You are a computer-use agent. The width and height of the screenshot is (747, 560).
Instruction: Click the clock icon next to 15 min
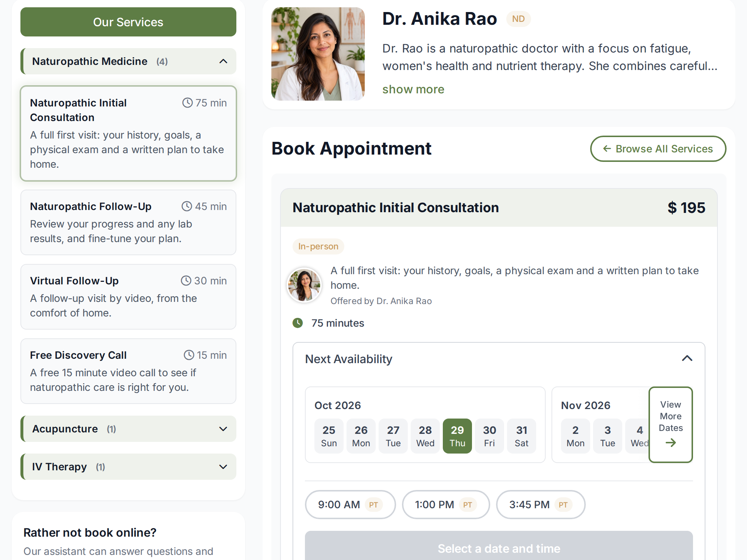[189, 355]
